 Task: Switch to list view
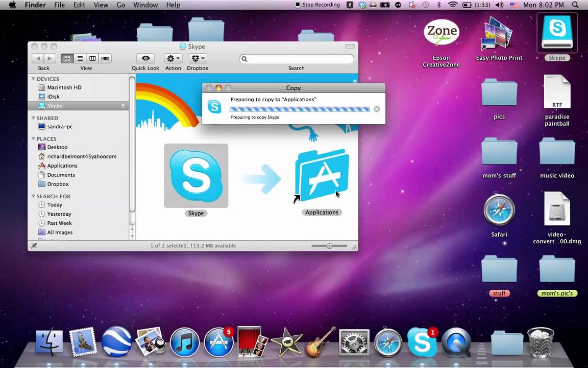tap(80, 58)
